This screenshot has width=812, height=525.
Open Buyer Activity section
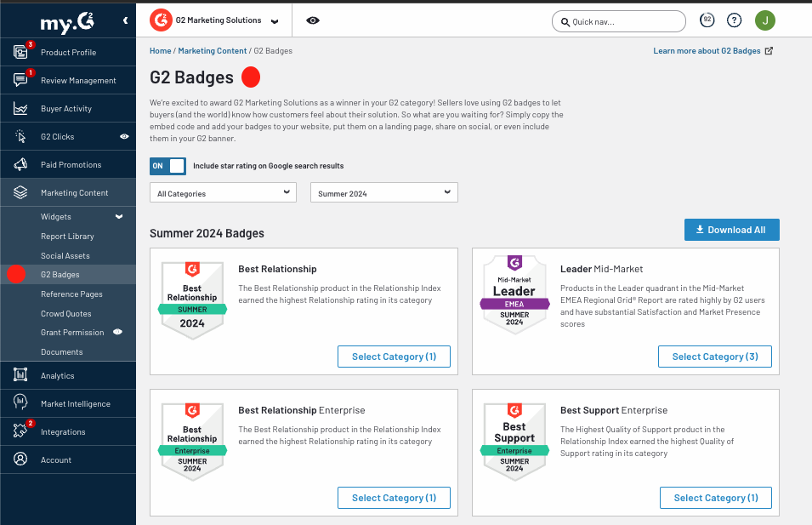68,108
